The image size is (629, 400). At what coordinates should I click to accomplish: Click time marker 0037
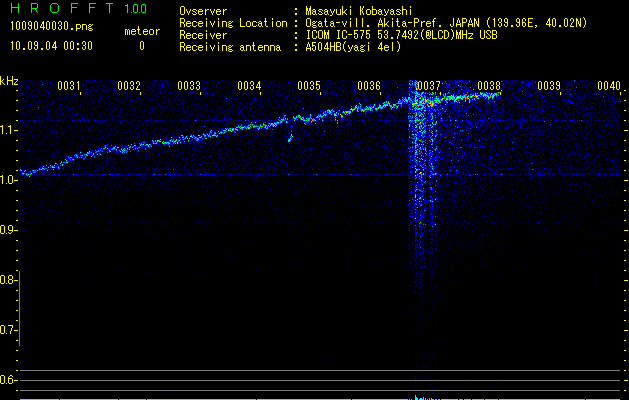(428, 85)
